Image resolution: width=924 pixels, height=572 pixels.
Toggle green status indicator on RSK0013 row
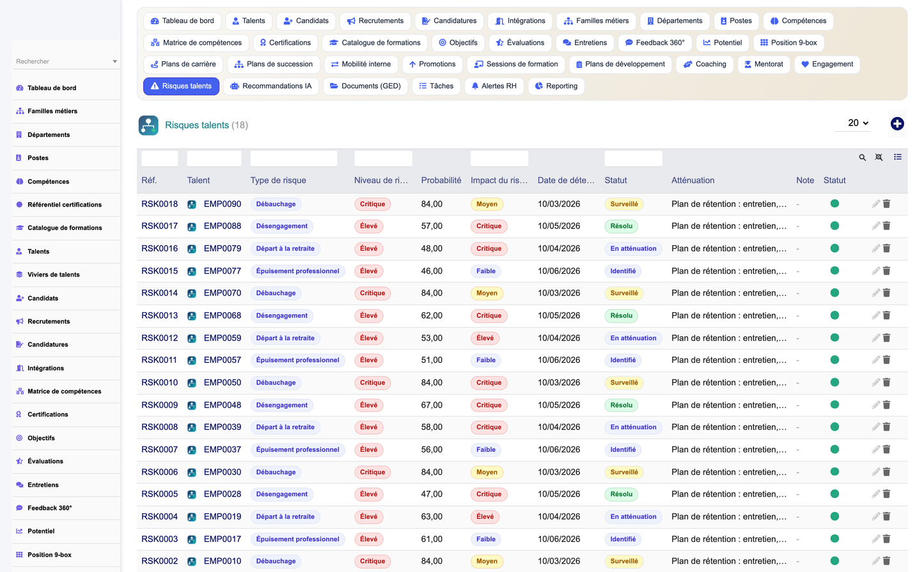pyautogui.click(x=834, y=315)
